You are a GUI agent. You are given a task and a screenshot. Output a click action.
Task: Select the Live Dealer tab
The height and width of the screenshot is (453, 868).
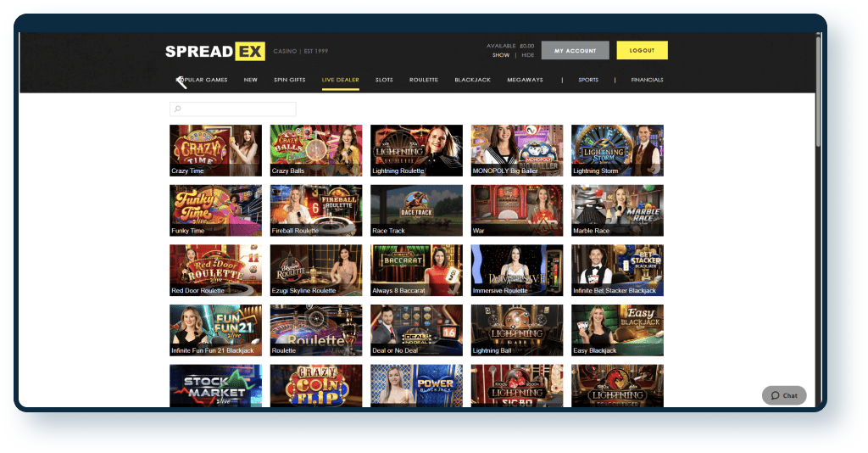pyautogui.click(x=341, y=80)
